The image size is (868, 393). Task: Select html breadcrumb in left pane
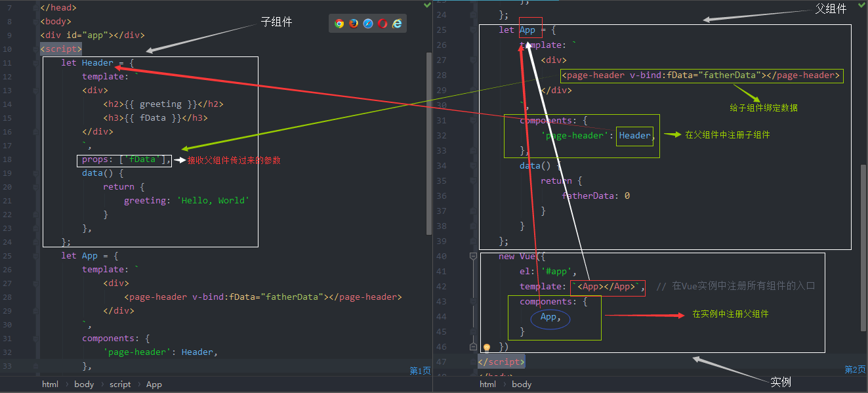[x=50, y=384]
